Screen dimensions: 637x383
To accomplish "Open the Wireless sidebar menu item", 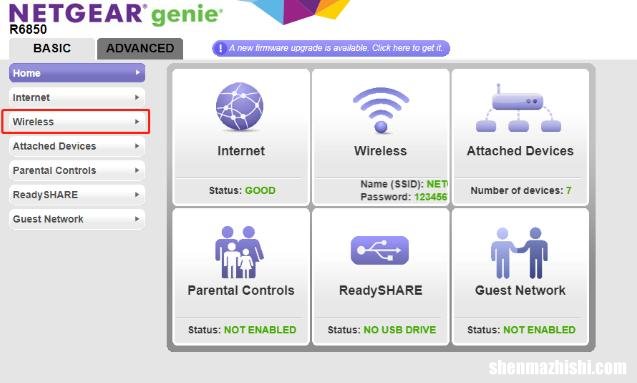I will [77, 122].
